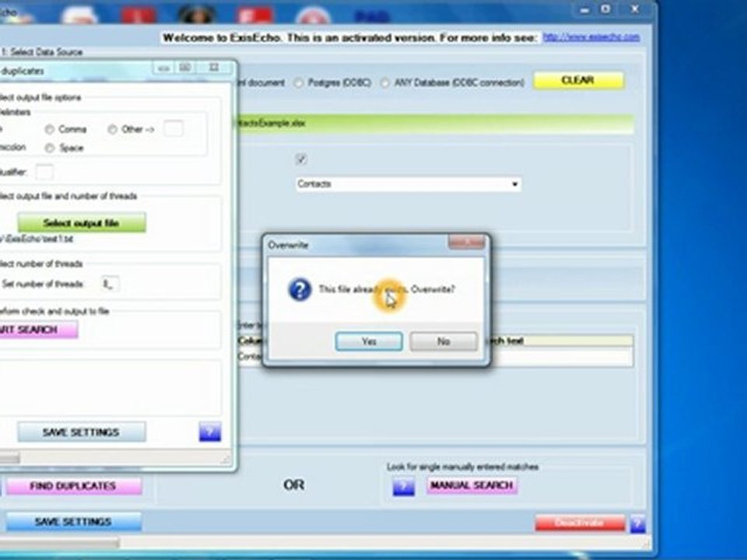Click the custom Other delimiter text box
747x560 pixels.
tap(174, 128)
